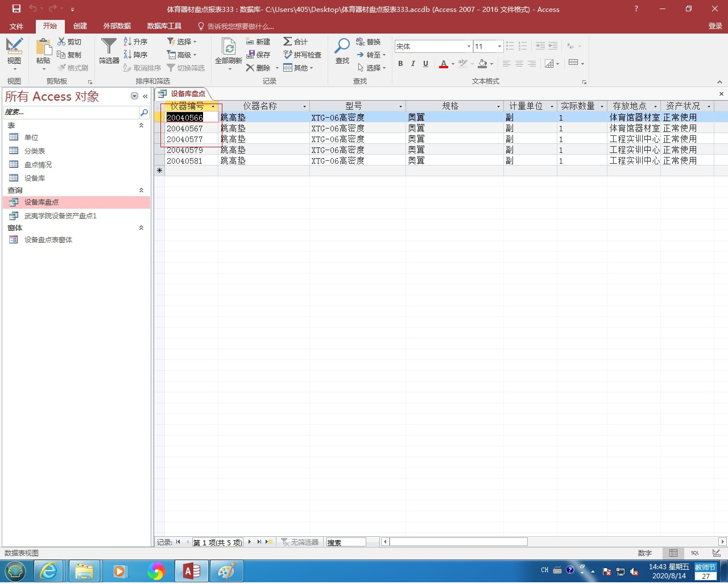Go to the next record with the navigation arrow
This screenshot has height=584, width=728.
coord(250,542)
